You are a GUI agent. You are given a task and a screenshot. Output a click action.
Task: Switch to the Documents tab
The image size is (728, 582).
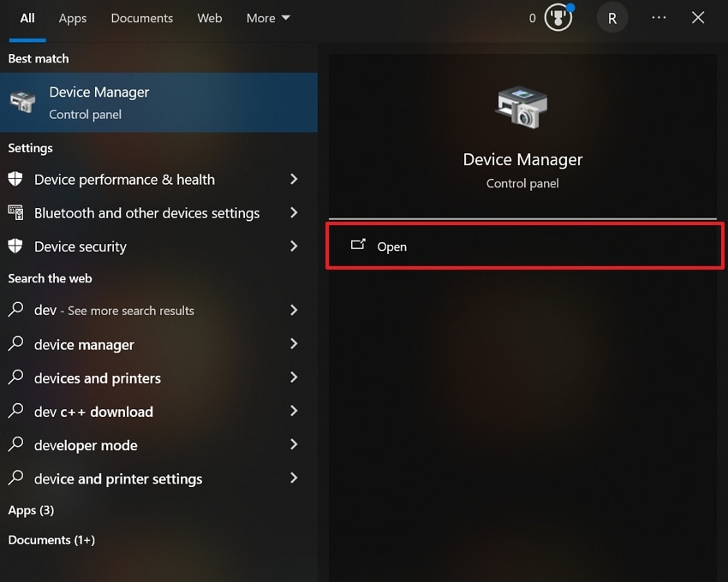pyautogui.click(x=141, y=17)
